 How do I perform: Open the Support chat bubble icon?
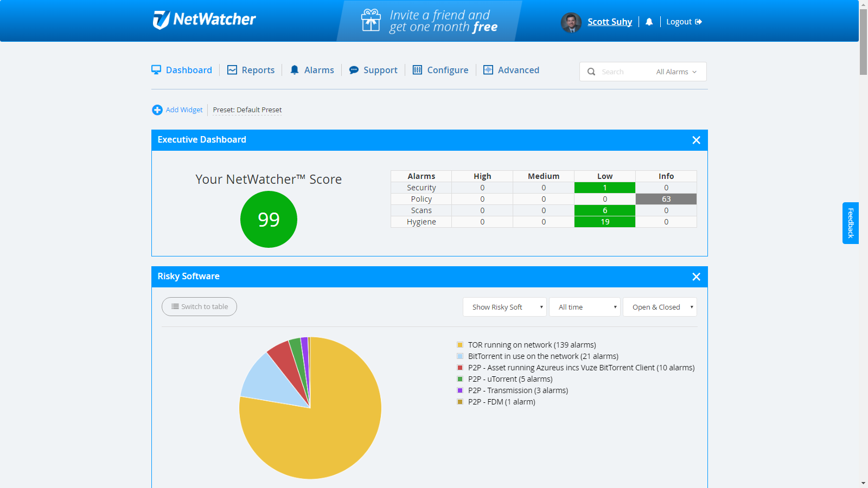(x=353, y=69)
